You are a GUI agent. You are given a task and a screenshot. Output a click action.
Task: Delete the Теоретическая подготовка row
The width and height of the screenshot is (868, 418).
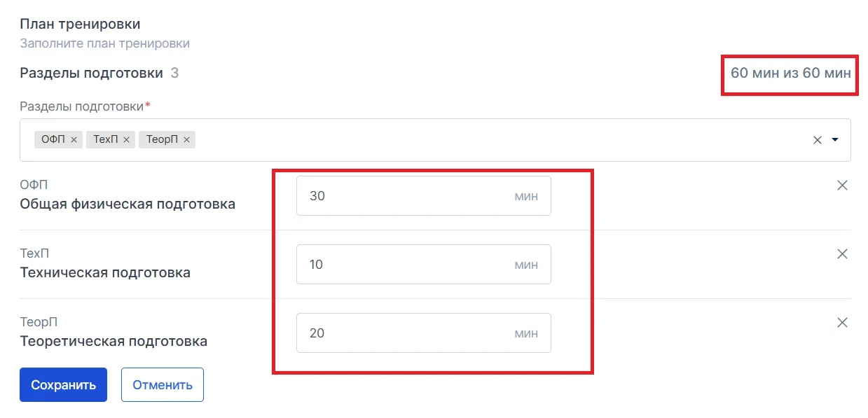click(x=843, y=323)
